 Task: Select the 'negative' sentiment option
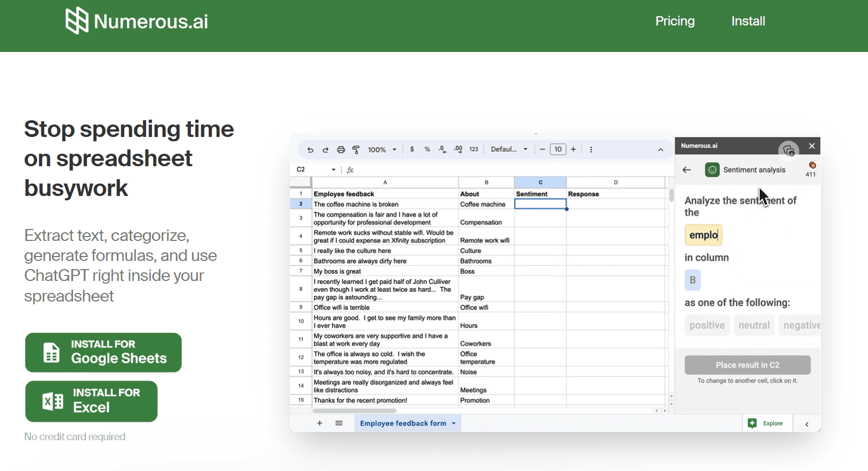tap(801, 325)
